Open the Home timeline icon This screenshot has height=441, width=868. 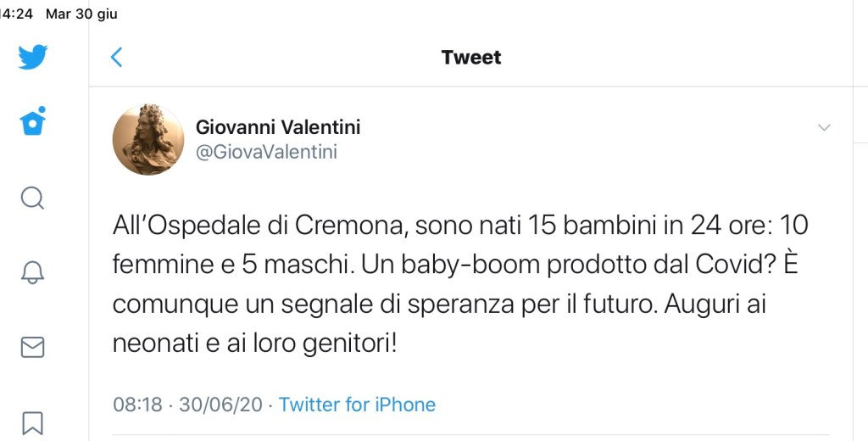(x=33, y=123)
